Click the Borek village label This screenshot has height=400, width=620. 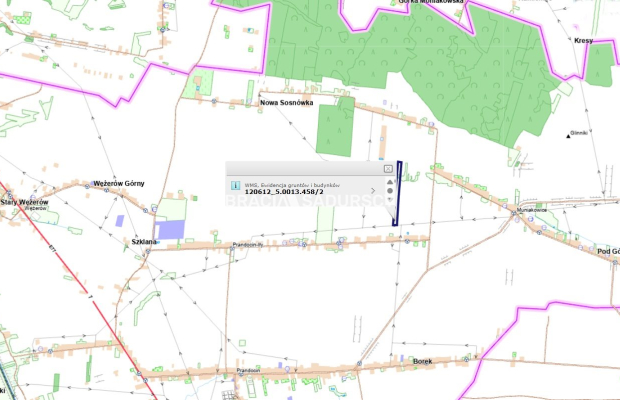(422, 360)
